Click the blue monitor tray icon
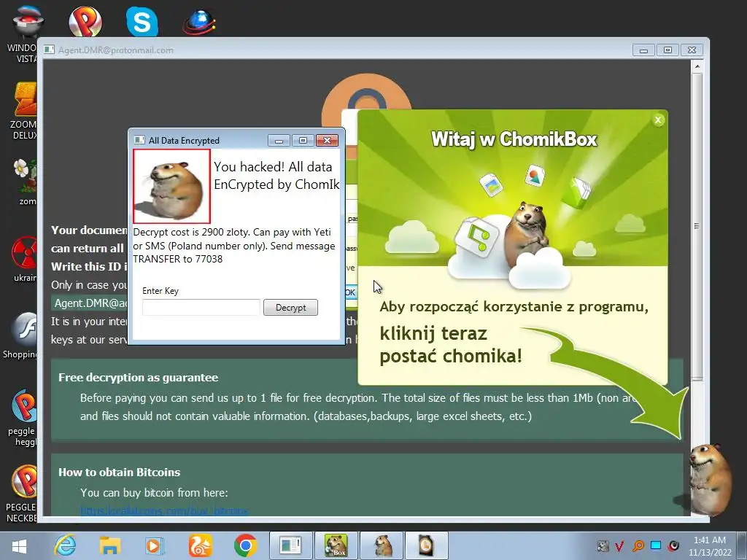747x560 pixels. [x=656, y=545]
